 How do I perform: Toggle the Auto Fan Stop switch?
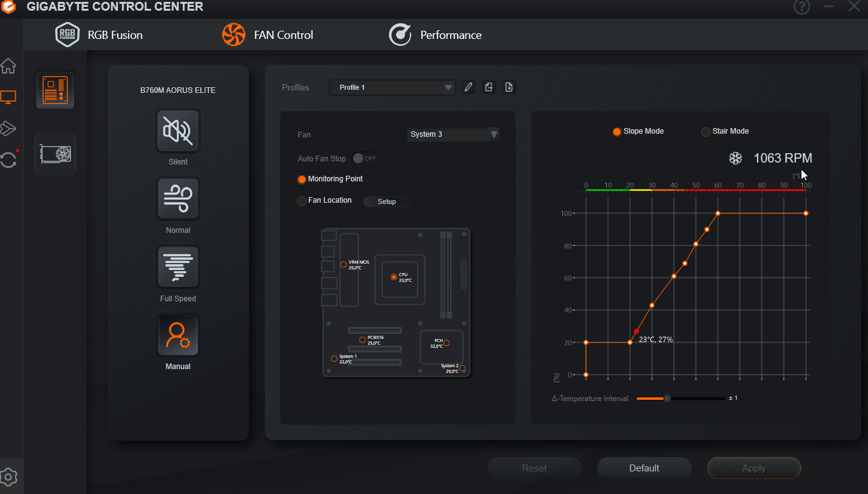click(365, 158)
